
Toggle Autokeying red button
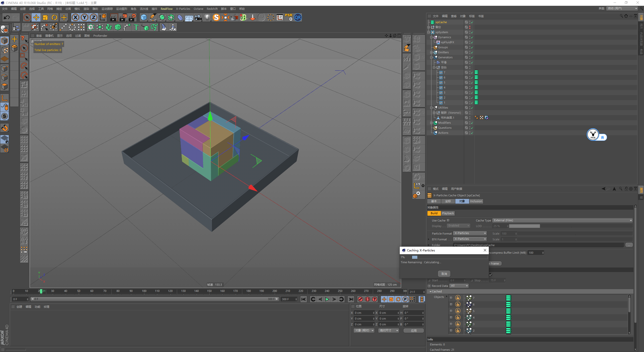point(368,299)
